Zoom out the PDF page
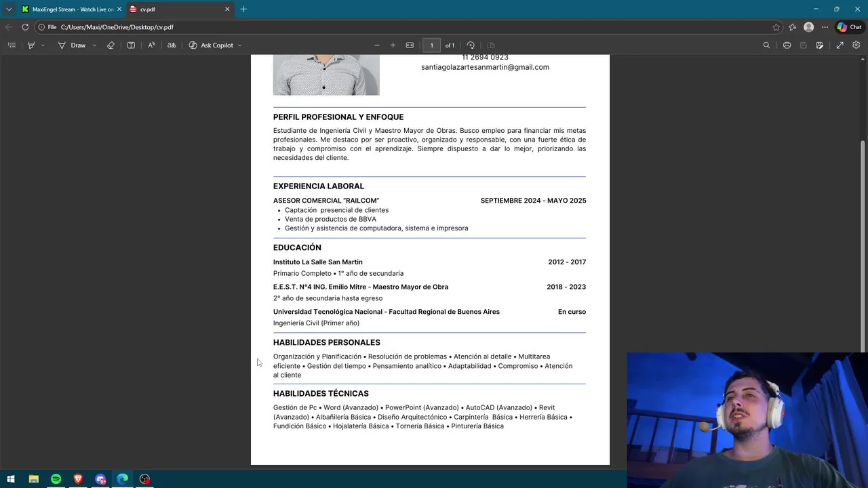 coord(377,45)
